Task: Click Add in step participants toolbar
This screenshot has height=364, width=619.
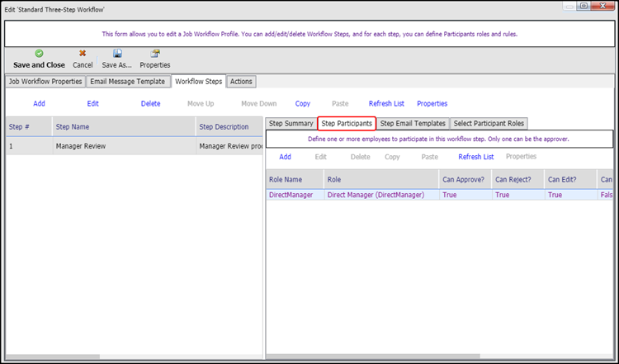Action: tap(285, 157)
